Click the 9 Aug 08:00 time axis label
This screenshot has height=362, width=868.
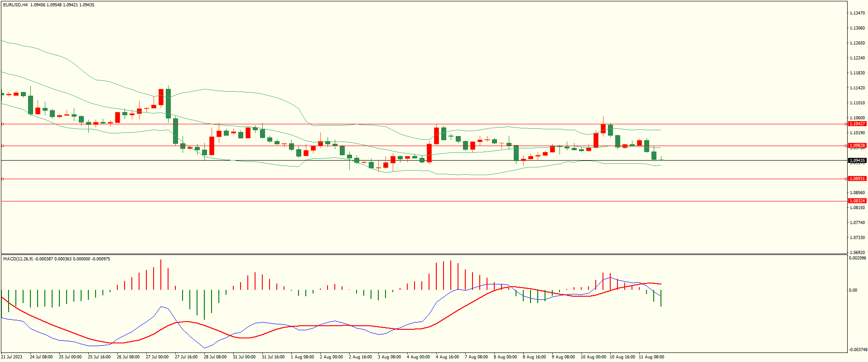(563, 357)
